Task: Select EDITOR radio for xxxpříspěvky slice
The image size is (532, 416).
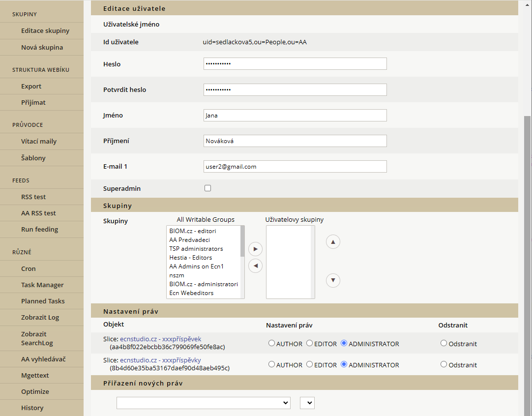Action: [309, 364]
